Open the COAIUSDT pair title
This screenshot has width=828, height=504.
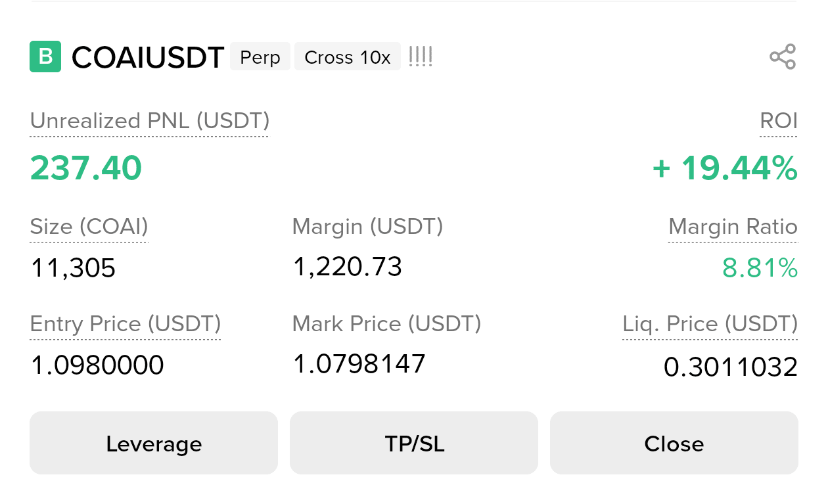(148, 57)
